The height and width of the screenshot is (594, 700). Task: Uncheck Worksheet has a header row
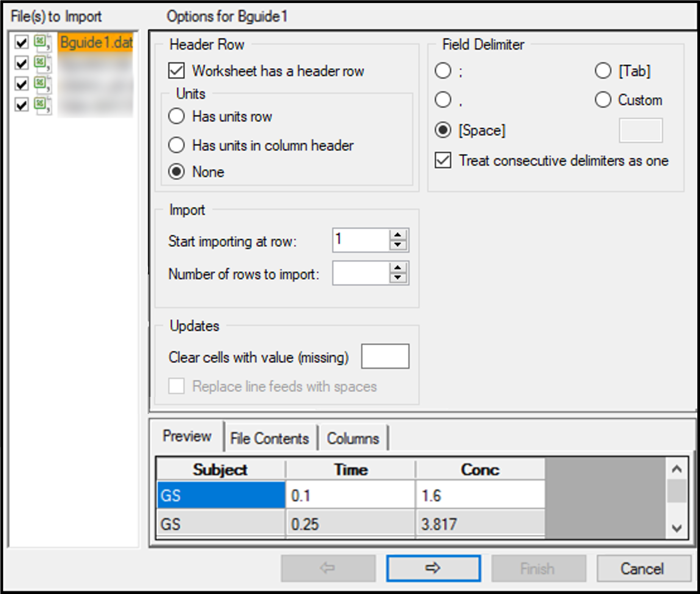coord(176,71)
